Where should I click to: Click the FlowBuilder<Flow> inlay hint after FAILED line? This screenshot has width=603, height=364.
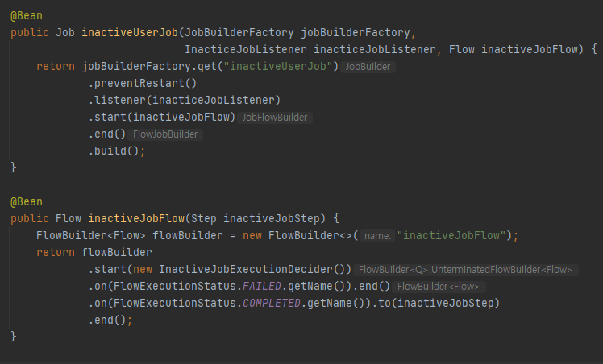point(439,287)
